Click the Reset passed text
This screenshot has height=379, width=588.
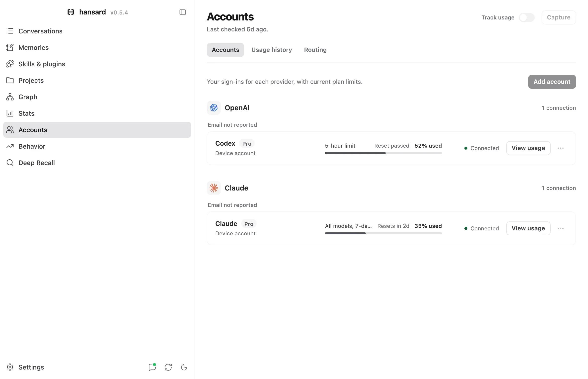(x=392, y=146)
